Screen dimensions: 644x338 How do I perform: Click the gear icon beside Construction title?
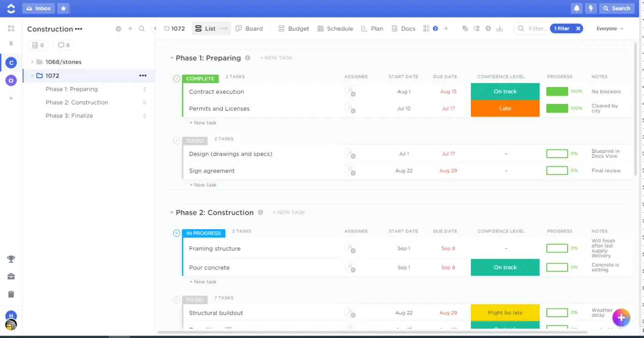coord(118,29)
